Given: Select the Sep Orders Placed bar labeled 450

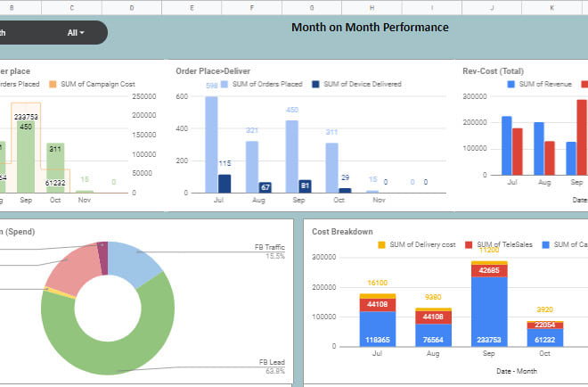Looking at the screenshot, I should [x=292, y=157].
